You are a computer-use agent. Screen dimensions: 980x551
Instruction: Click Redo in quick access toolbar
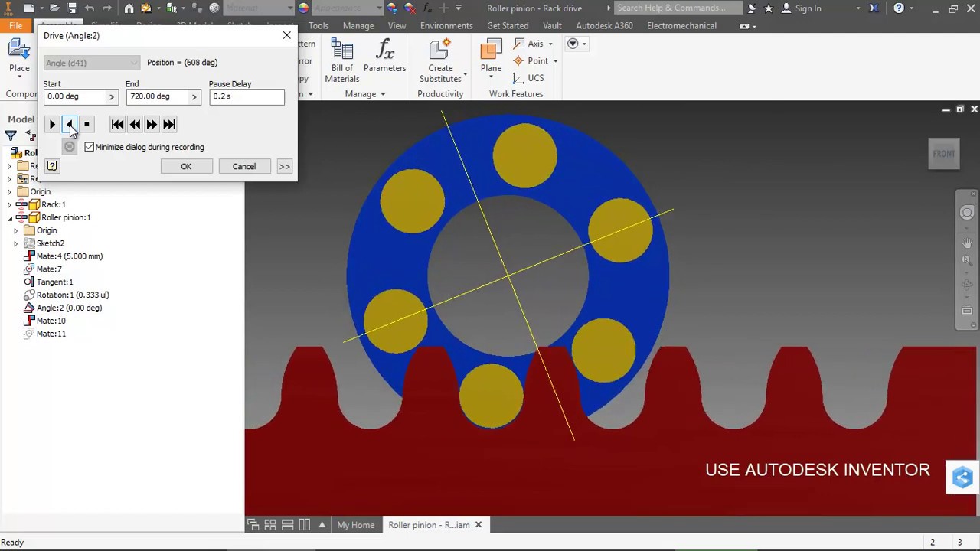[x=107, y=8]
